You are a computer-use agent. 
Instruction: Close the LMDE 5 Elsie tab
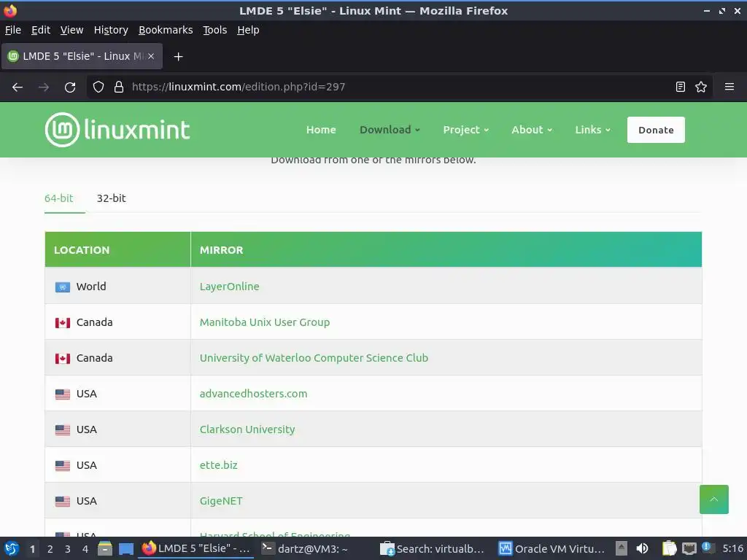pos(150,56)
